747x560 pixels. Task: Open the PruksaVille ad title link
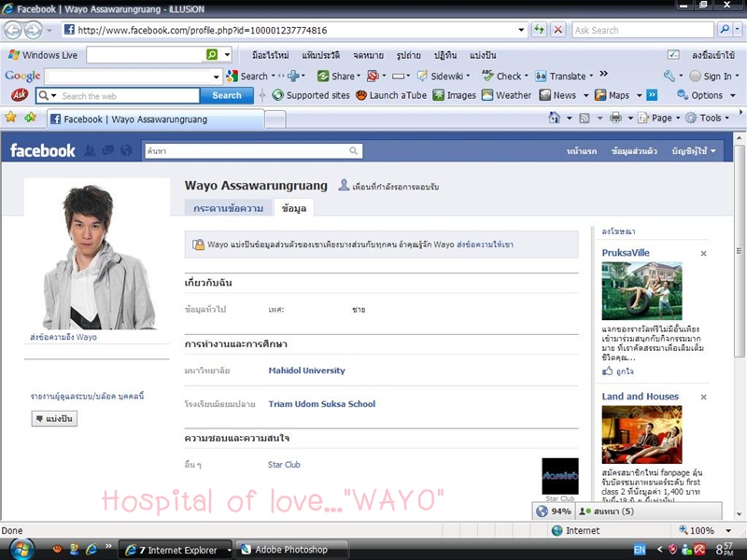click(626, 253)
